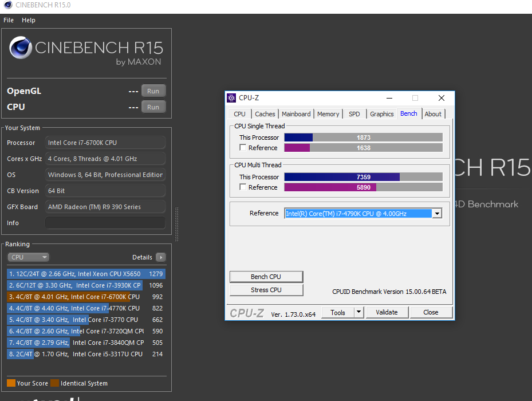Click the panel splitter grip handle
Image resolution: width=532 pixels, height=401 pixels.
point(176,224)
